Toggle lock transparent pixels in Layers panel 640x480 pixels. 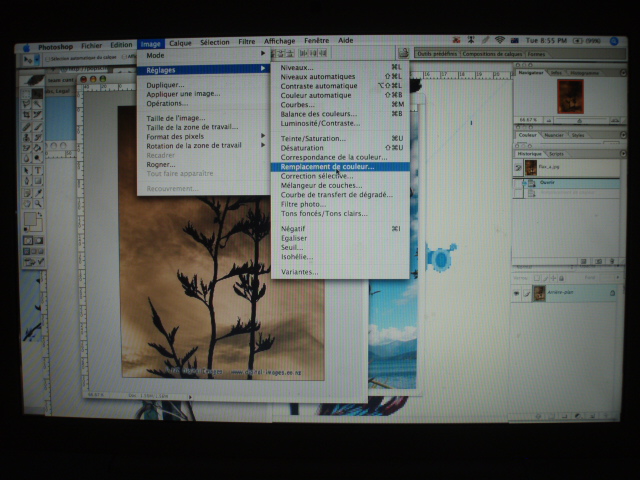coord(537,278)
